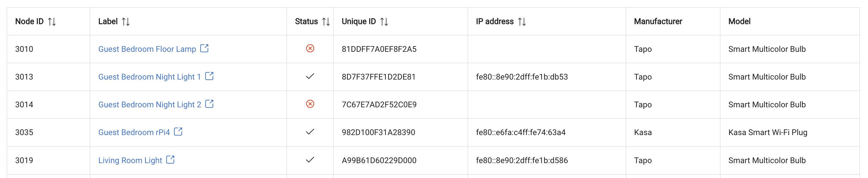Sort table by Unique ID column
Image resolution: width=868 pixels, height=178 pixels.
point(384,21)
